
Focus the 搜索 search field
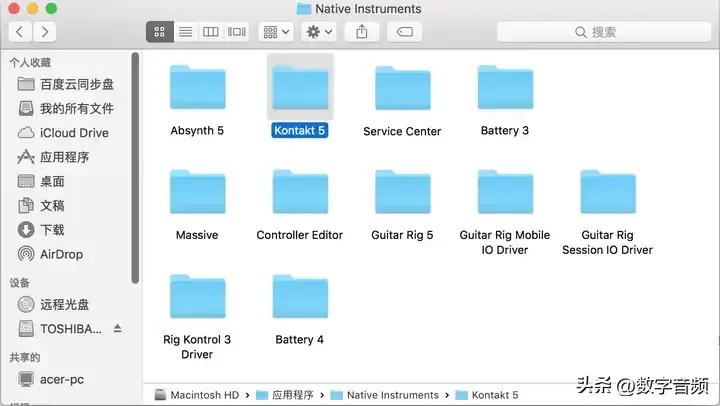point(604,32)
